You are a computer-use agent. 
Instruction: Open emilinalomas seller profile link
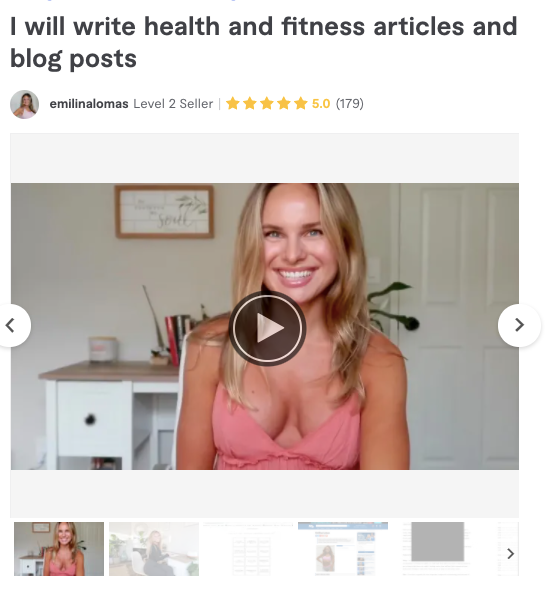[x=89, y=104]
